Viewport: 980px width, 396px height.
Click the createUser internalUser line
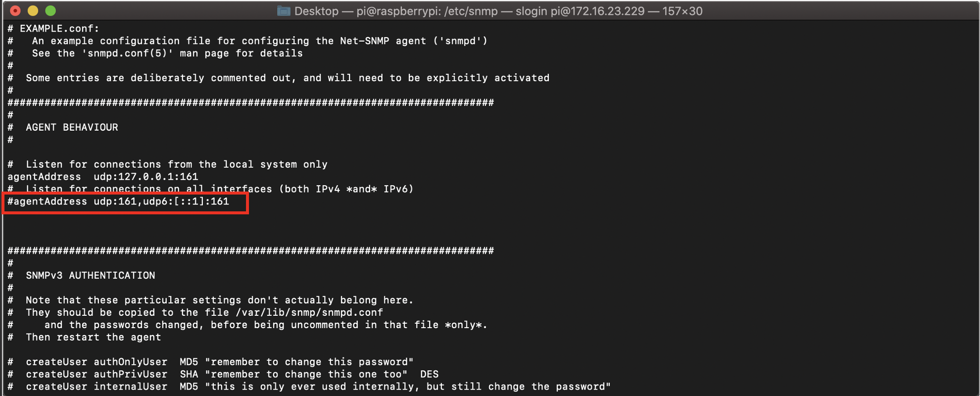[x=309, y=387]
